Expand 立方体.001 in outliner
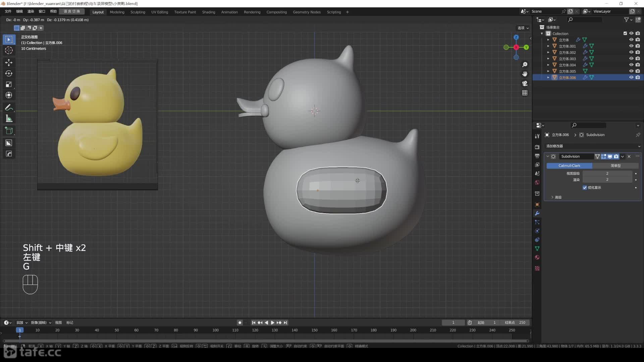Viewport: 644px width, 362px height. [x=548, y=46]
